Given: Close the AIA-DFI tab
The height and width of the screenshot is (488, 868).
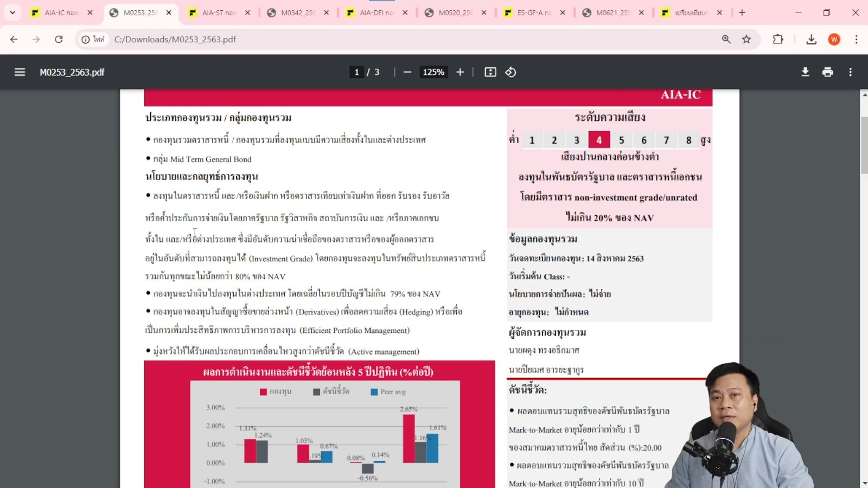Looking at the screenshot, I should [405, 12].
